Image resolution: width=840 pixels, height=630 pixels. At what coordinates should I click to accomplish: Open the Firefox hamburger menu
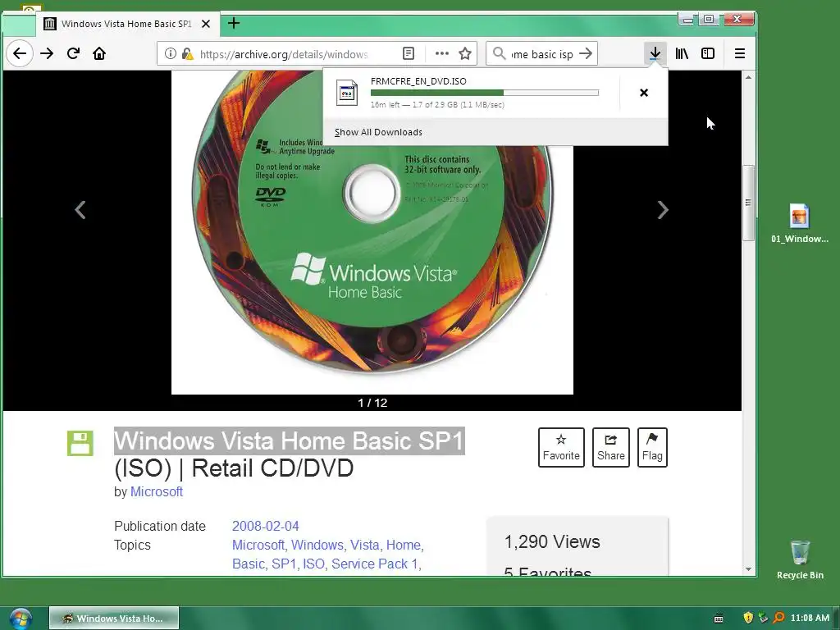click(740, 53)
